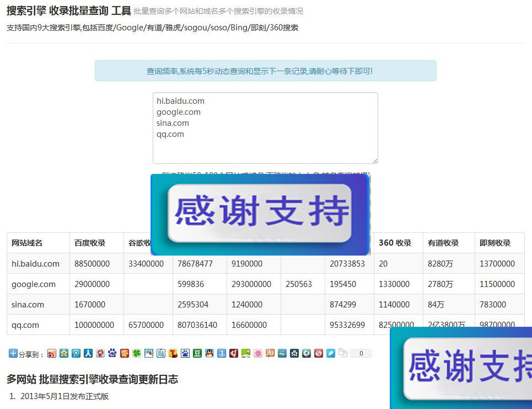The height and width of the screenshot is (409, 532).
Task: Click the green four-leaf clover share icon
Action: [137, 353]
